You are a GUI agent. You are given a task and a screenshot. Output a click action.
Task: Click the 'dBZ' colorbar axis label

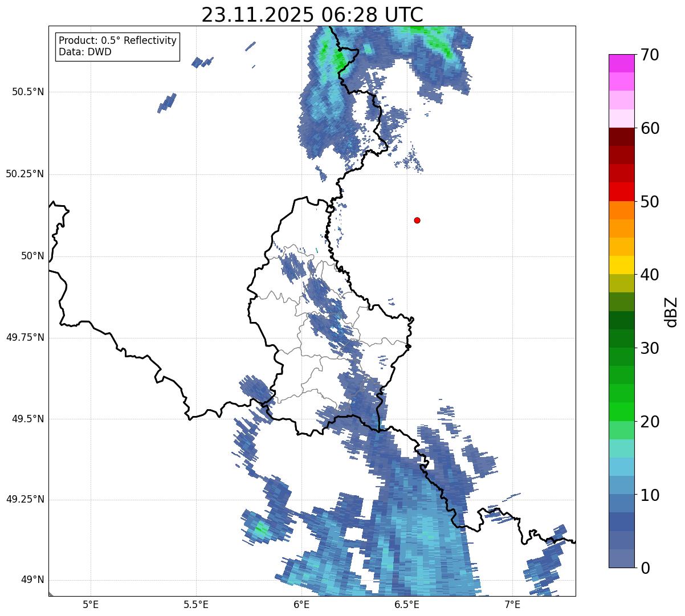click(672, 312)
